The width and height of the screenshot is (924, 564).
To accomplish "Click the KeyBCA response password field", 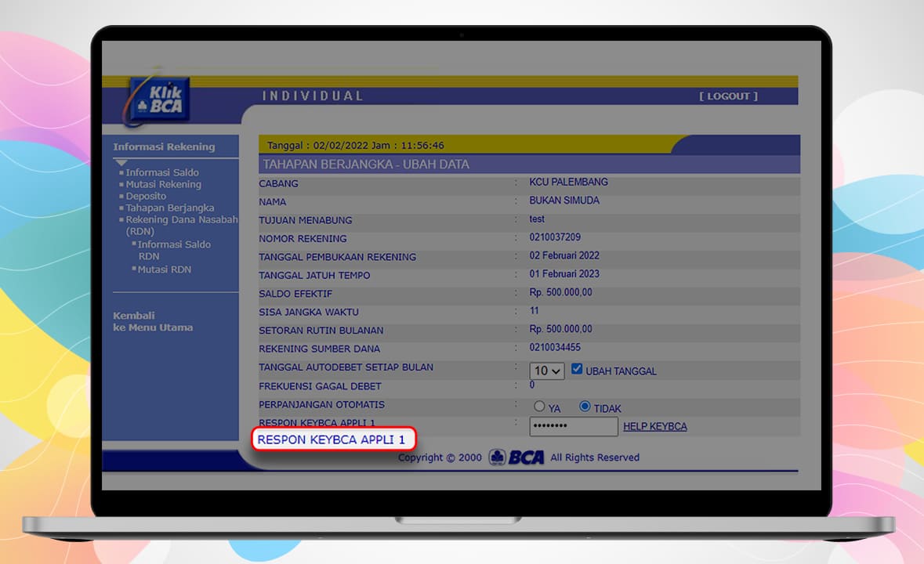I will 574,427.
